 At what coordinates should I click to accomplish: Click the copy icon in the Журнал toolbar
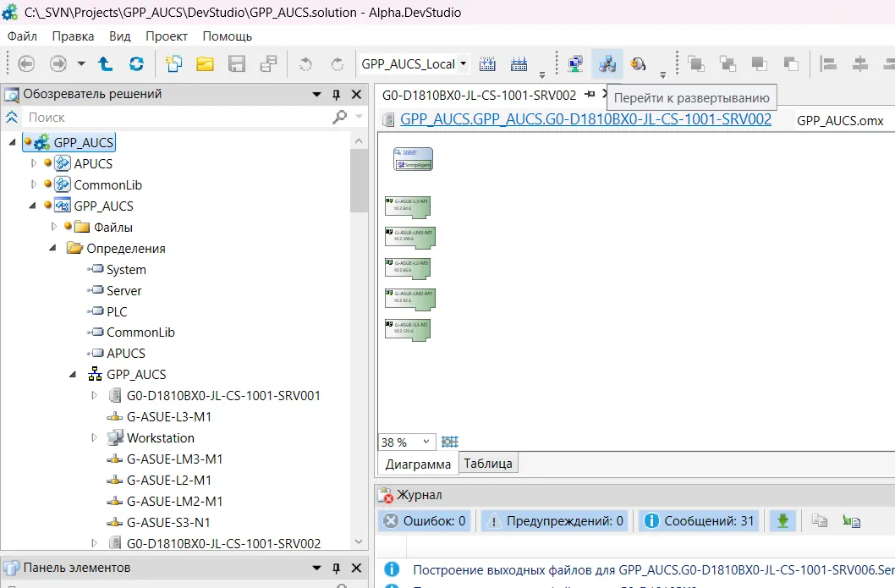coord(820,520)
